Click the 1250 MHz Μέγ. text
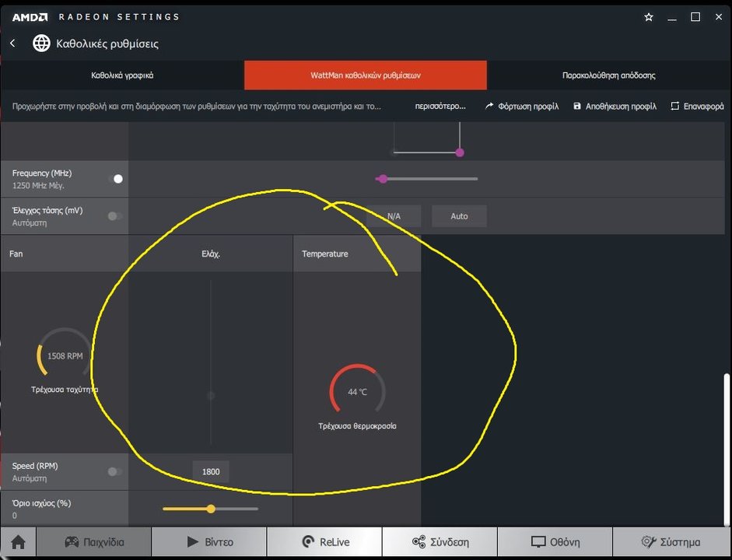 click(38, 186)
